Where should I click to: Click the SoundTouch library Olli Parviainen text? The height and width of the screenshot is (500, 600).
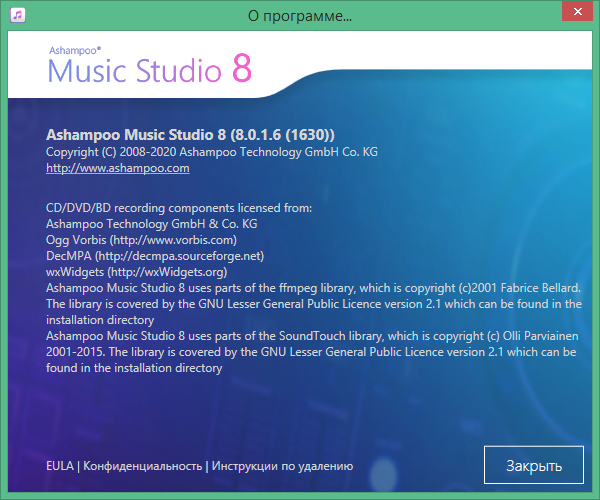[x=312, y=352]
